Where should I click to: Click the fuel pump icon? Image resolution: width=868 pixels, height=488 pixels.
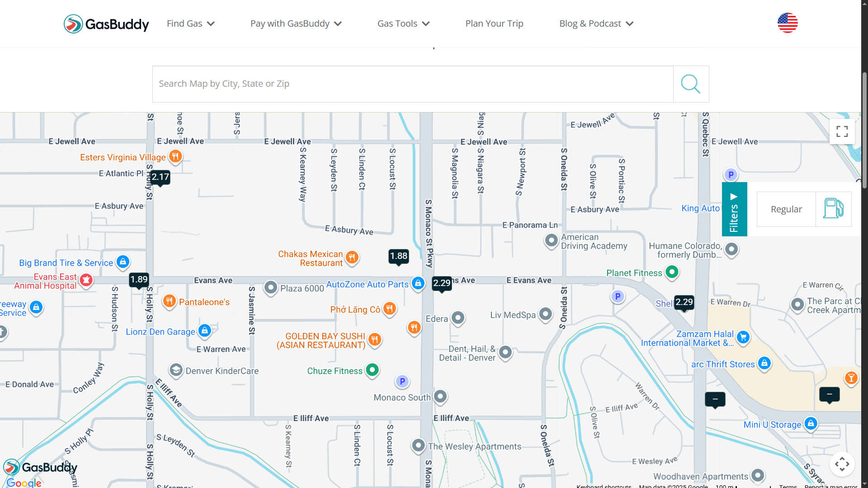tap(833, 209)
